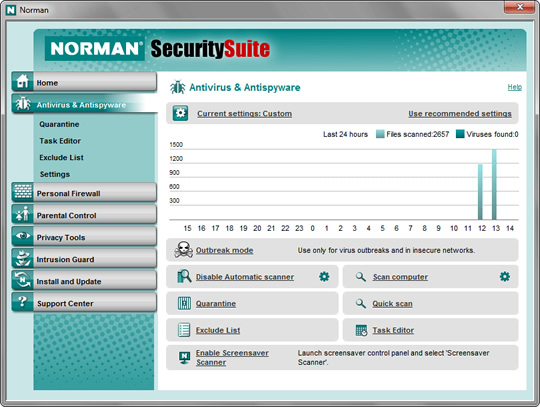Go to Parental Control section
The height and width of the screenshot is (407, 540).
[84, 215]
